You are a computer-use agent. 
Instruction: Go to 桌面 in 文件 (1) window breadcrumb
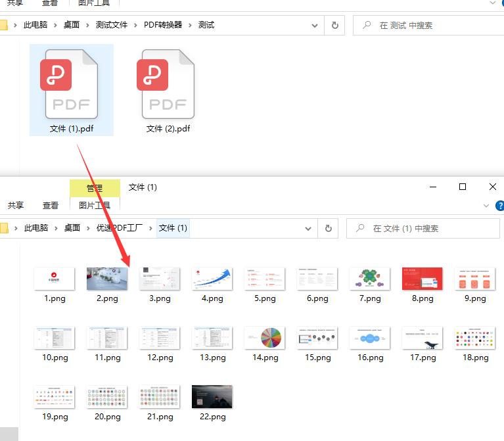pyautogui.click(x=72, y=228)
